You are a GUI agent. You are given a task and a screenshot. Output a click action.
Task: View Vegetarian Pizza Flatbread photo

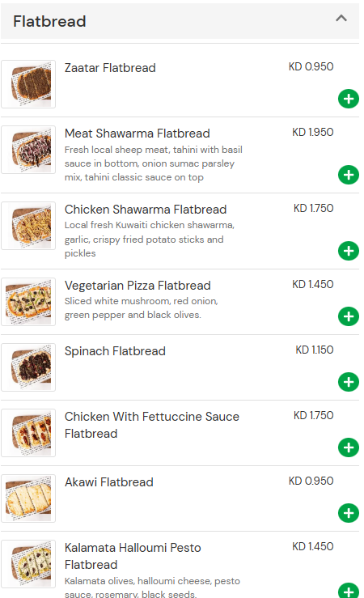pyautogui.click(x=28, y=302)
